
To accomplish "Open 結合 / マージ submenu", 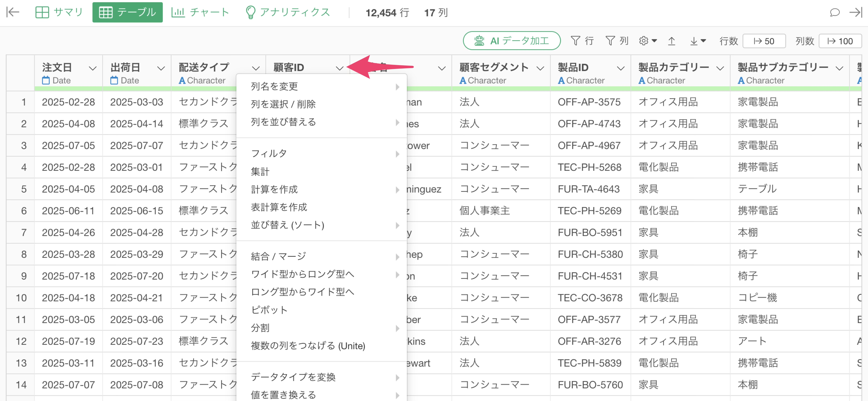I will [322, 256].
